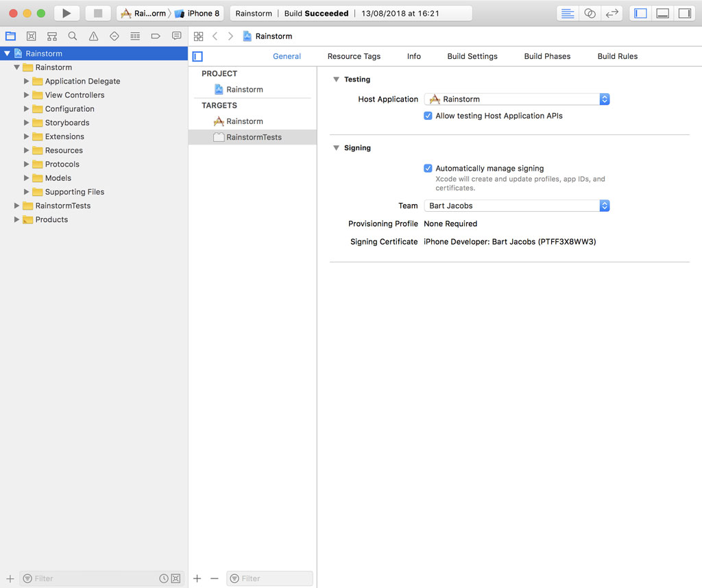The height and width of the screenshot is (588, 702).
Task: Open the Find navigator search icon
Action: [73, 36]
